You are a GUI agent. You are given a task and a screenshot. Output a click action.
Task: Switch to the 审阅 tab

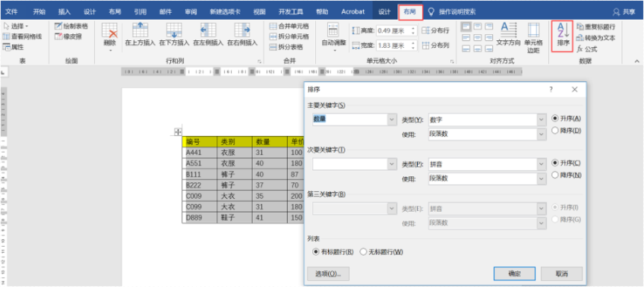point(191,11)
